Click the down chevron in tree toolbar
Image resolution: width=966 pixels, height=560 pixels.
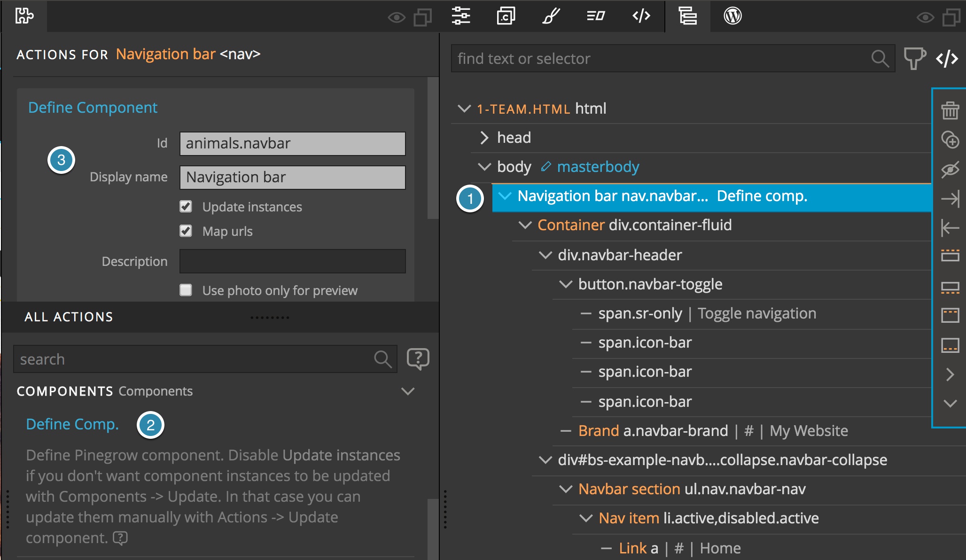click(x=950, y=404)
